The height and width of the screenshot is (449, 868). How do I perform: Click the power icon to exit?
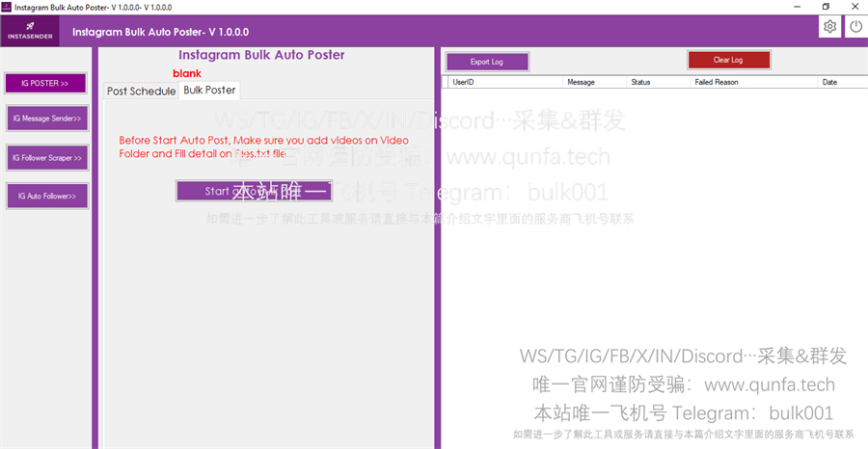click(855, 26)
